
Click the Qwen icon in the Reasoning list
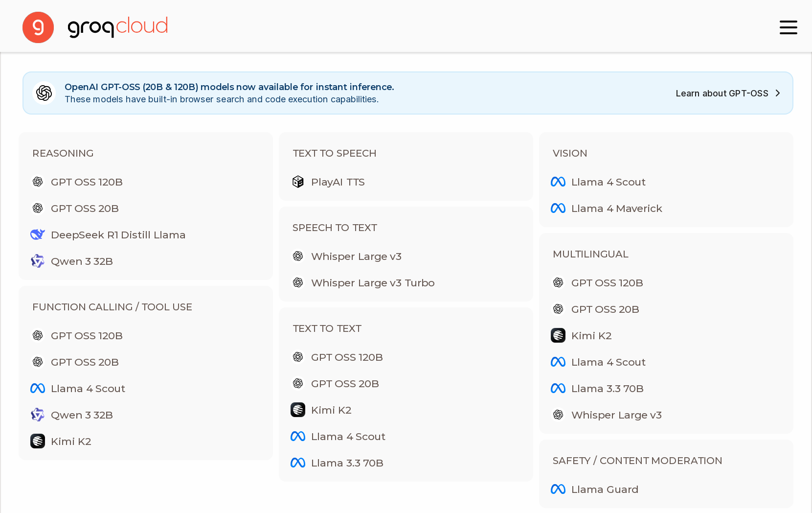pyautogui.click(x=38, y=261)
